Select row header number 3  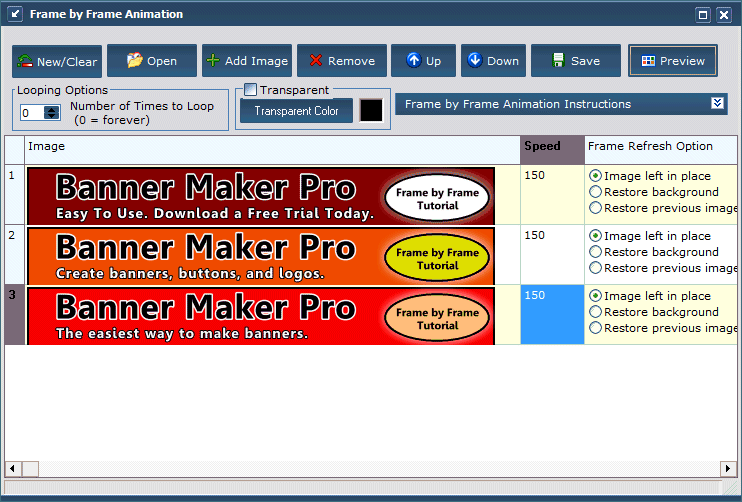click(x=15, y=315)
